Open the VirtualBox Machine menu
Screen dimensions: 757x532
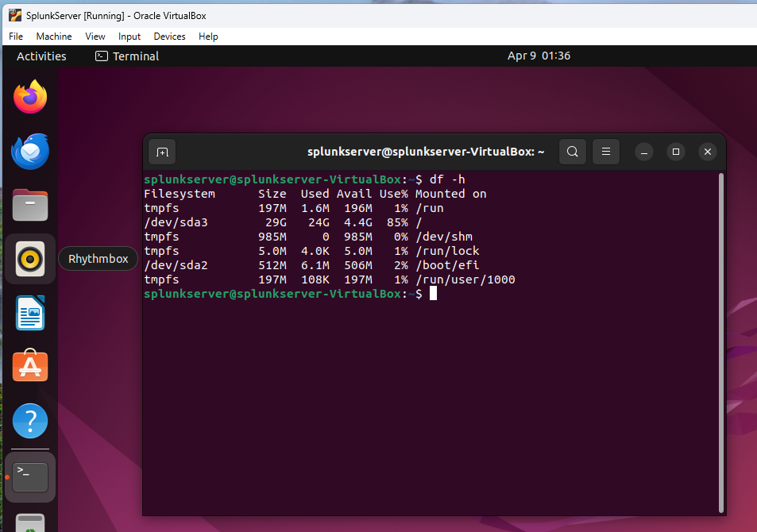pyautogui.click(x=54, y=37)
